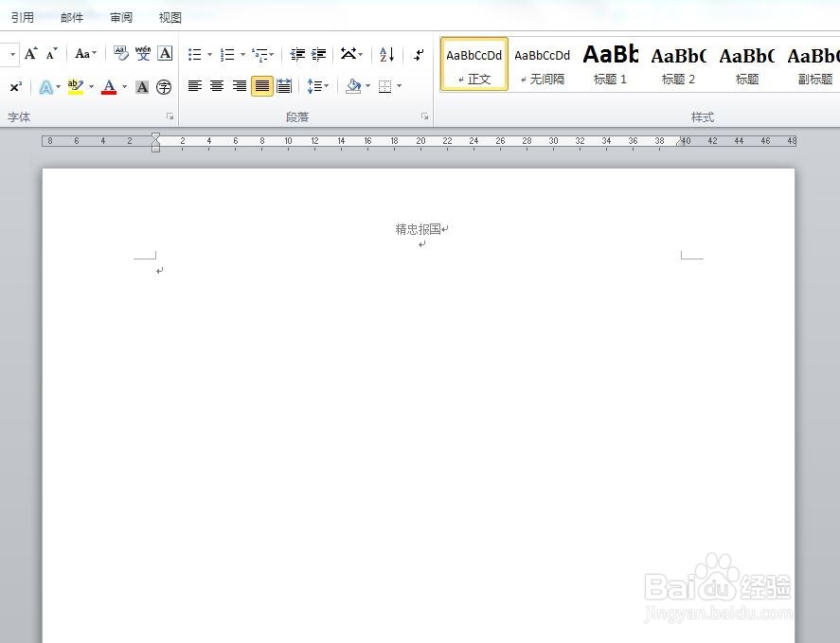
Task: Align text to the left
Action: point(195,86)
